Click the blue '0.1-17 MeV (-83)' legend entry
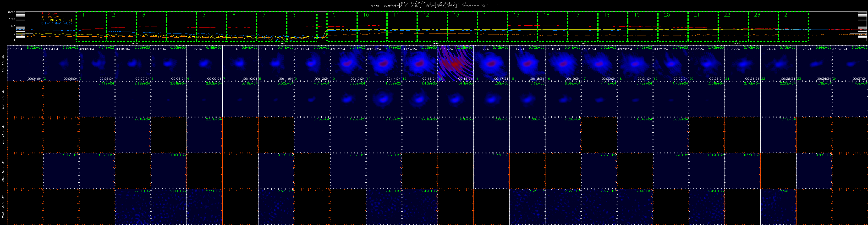Viewport: 868px width, 225px height. coord(56,23)
